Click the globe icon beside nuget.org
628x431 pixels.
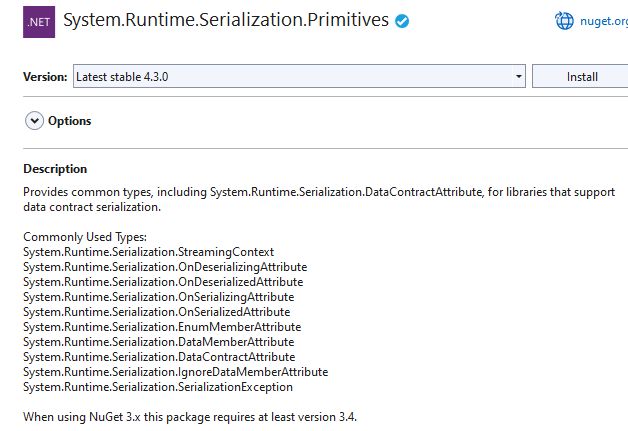point(564,21)
